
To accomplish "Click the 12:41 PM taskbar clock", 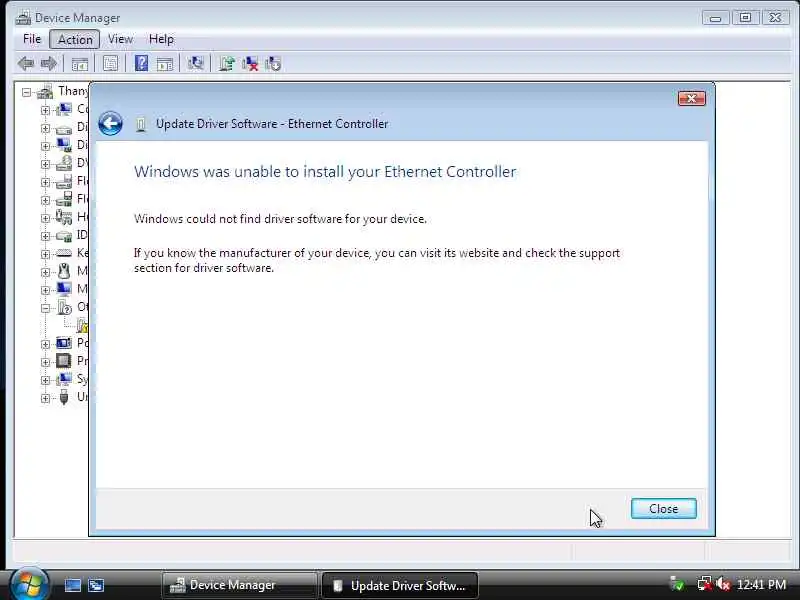I will pos(761,584).
